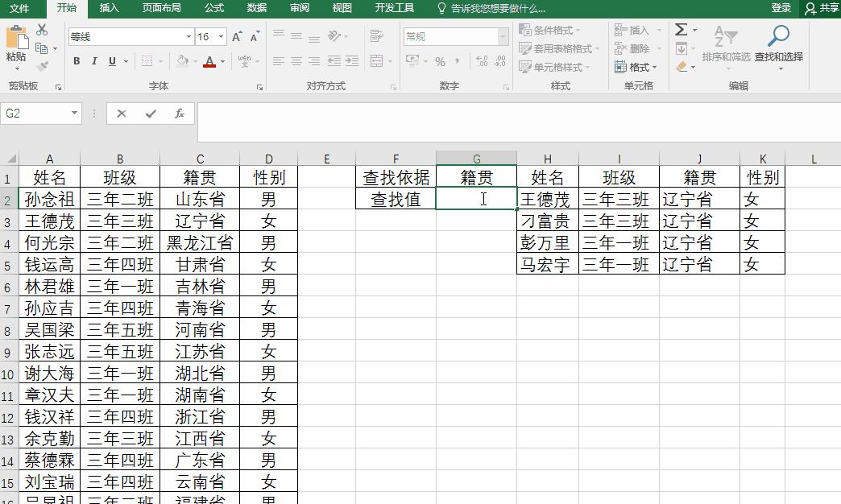
Task: Click the AutoSum Σ icon
Action: tap(681, 30)
